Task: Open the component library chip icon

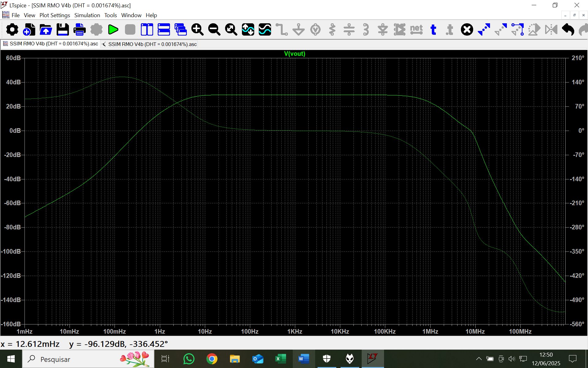Action: click(400, 30)
